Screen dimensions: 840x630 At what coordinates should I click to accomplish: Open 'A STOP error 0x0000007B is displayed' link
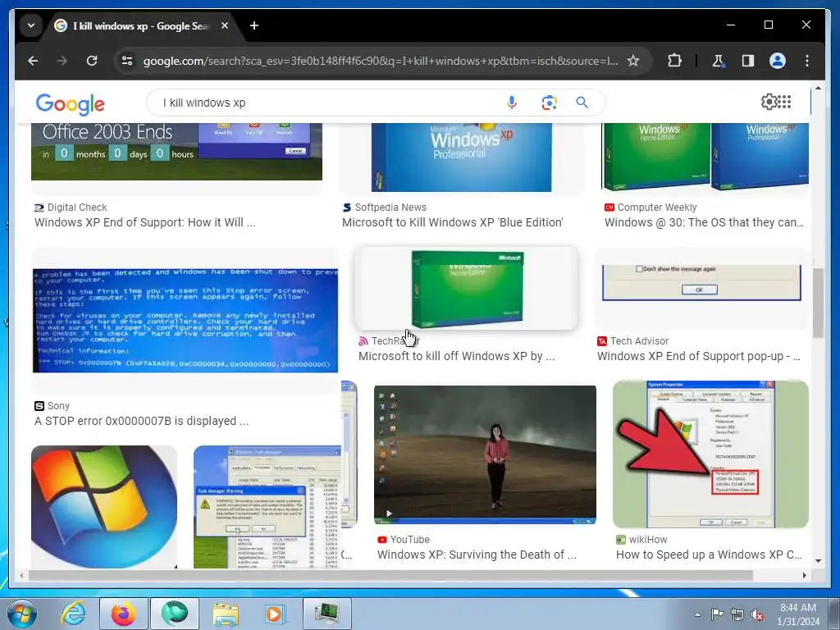click(x=141, y=421)
